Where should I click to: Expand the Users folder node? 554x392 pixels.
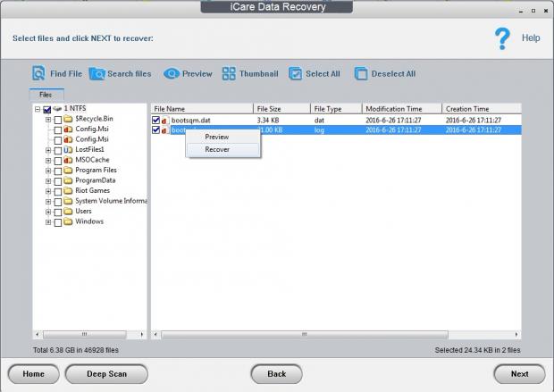pyautogui.click(x=48, y=212)
